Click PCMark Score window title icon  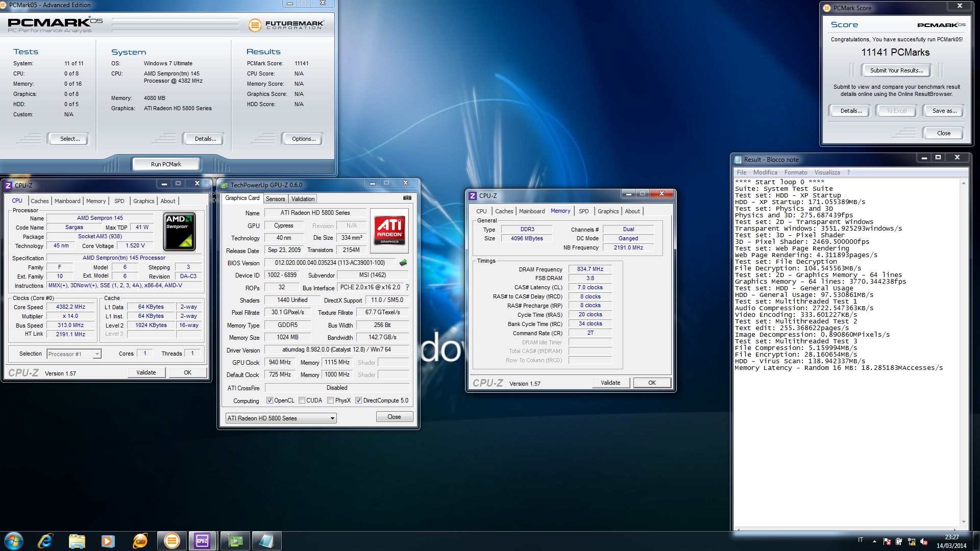827,8
